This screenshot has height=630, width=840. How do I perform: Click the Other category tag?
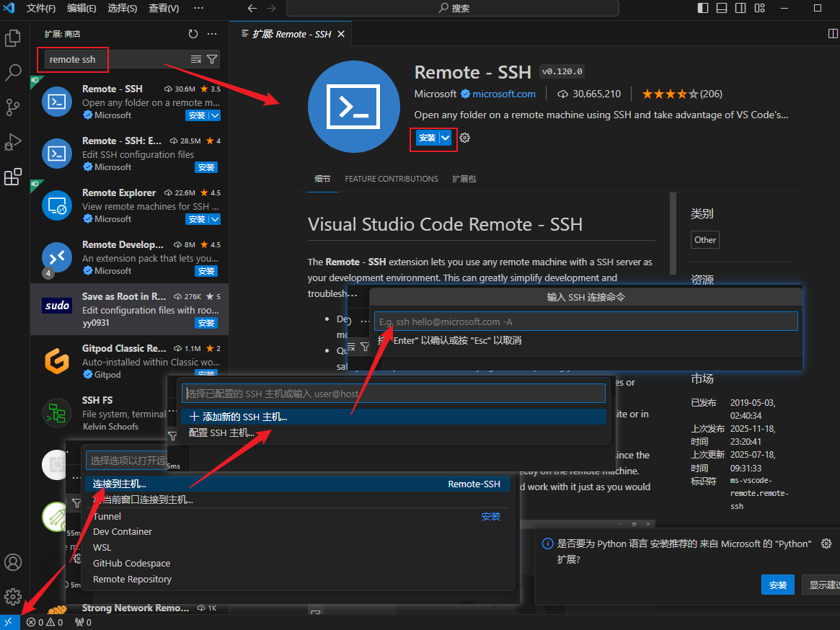tap(705, 239)
